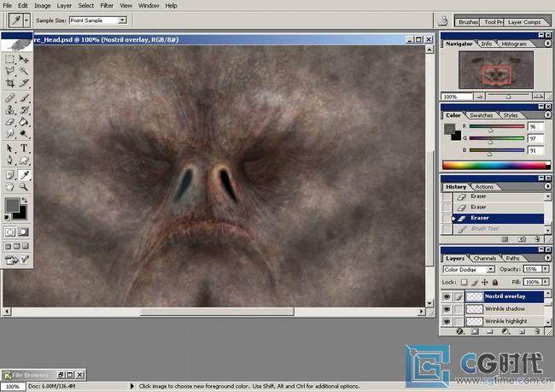
Task: Select the Type tool
Action: (x=23, y=148)
